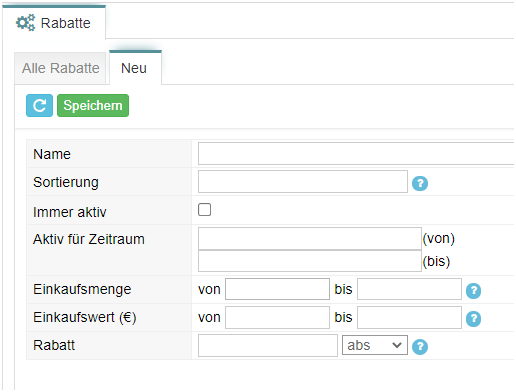Select the Aktiv für Zeitraum (von) field

pyautogui.click(x=310, y=238)
